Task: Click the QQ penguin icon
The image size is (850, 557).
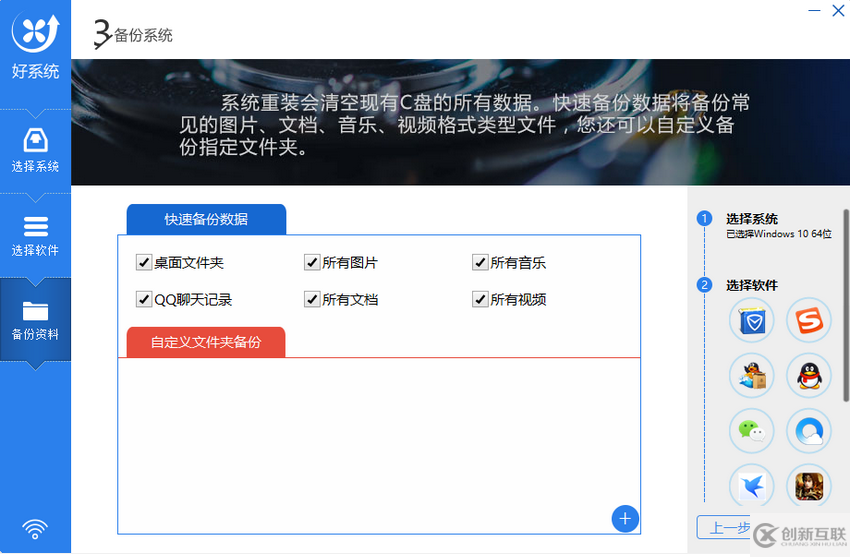Action: (x=809, y=375)
